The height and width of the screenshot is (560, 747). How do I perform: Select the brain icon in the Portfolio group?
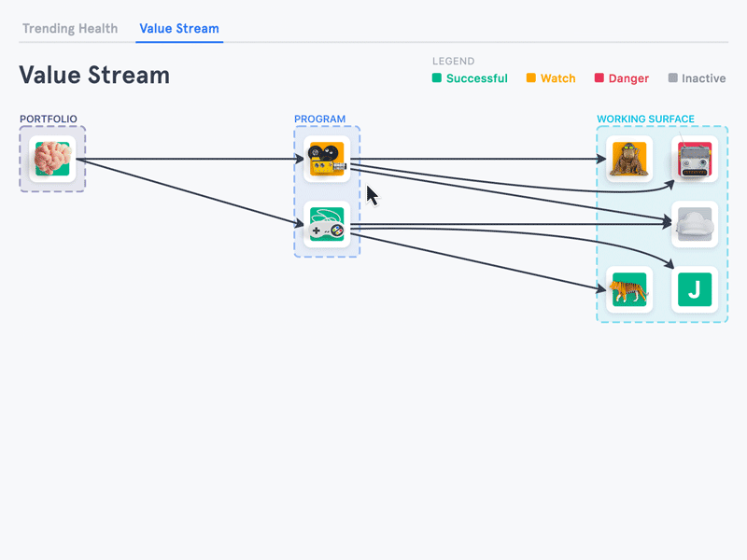click(51, 158)
